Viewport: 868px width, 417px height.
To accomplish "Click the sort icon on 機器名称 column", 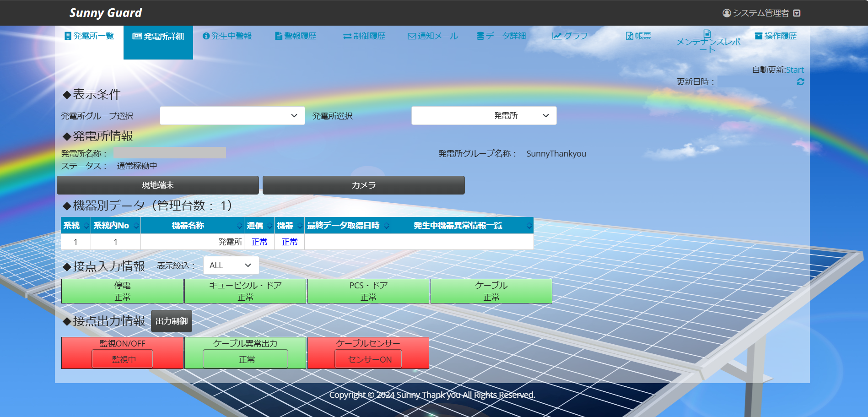I will pos(239,226).
